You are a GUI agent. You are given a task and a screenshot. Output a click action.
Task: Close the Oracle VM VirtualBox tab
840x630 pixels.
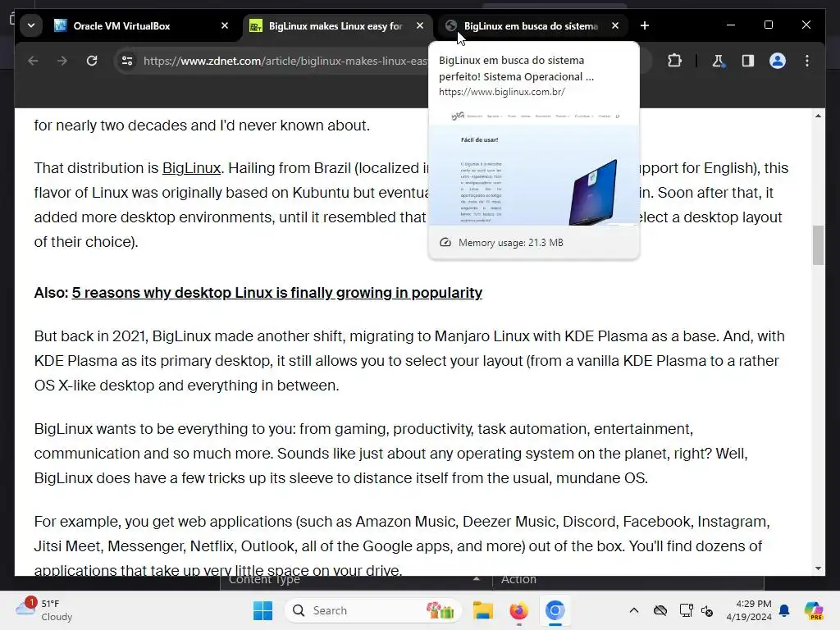(225, 25)
